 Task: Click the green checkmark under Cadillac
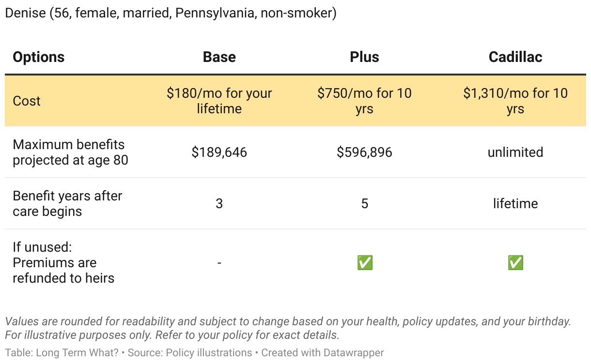tap(515, 263)
